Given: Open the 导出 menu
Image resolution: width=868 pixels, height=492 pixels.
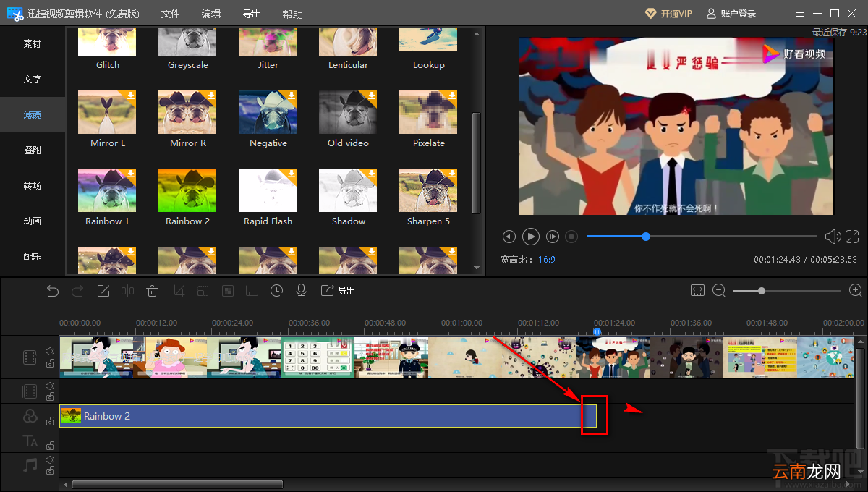Looking at the screenshot, I should 252,14.
